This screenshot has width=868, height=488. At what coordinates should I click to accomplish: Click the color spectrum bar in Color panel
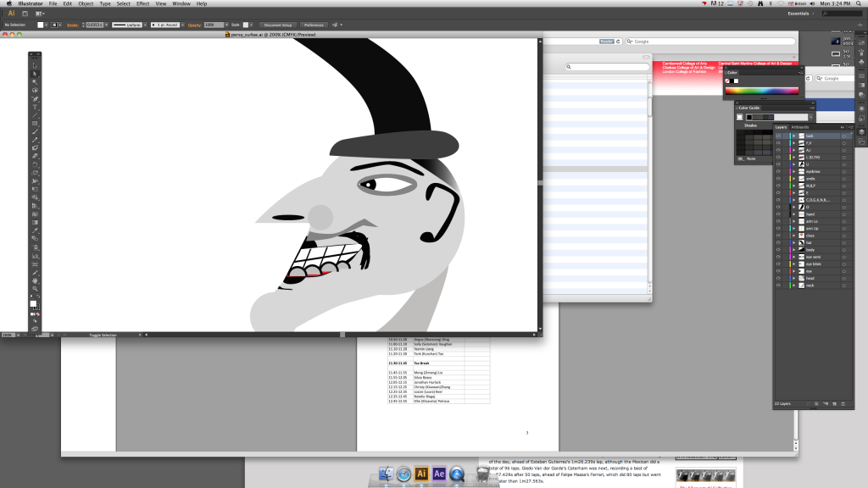click(761, 91)
